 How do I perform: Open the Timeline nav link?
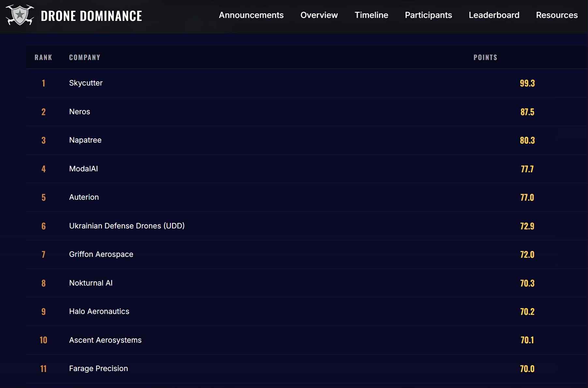(371, 15)
